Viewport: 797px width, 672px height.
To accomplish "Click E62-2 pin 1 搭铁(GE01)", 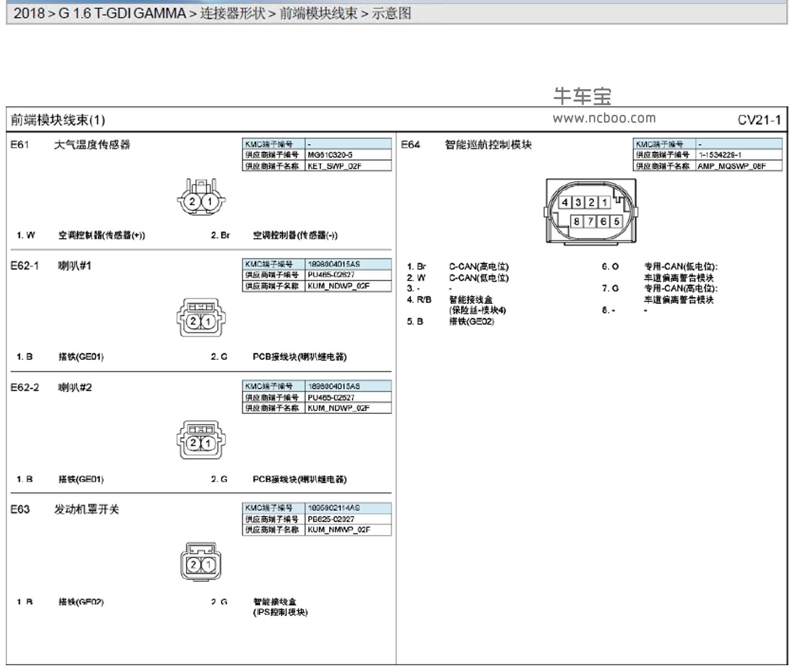I will tap(60, 479).
